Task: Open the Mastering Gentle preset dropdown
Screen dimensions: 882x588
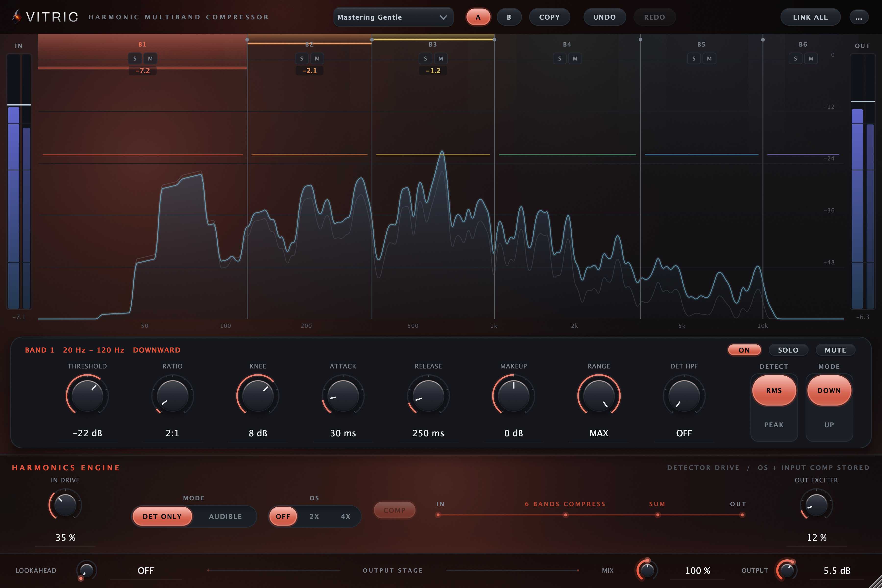Action: click(x=393, y=17)
